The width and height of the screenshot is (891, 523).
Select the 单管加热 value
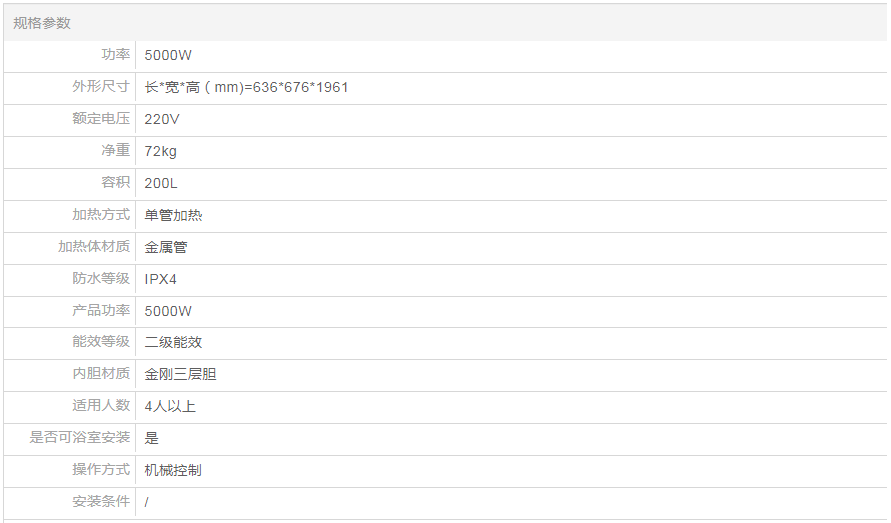pos(173,215)
